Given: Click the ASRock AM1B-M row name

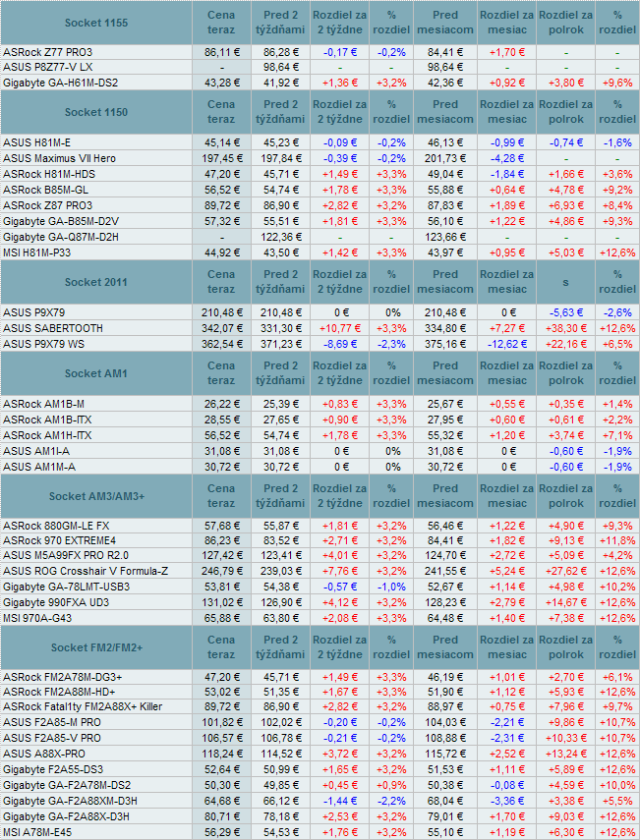Looking at the screenshot, I should coord(44,404).
